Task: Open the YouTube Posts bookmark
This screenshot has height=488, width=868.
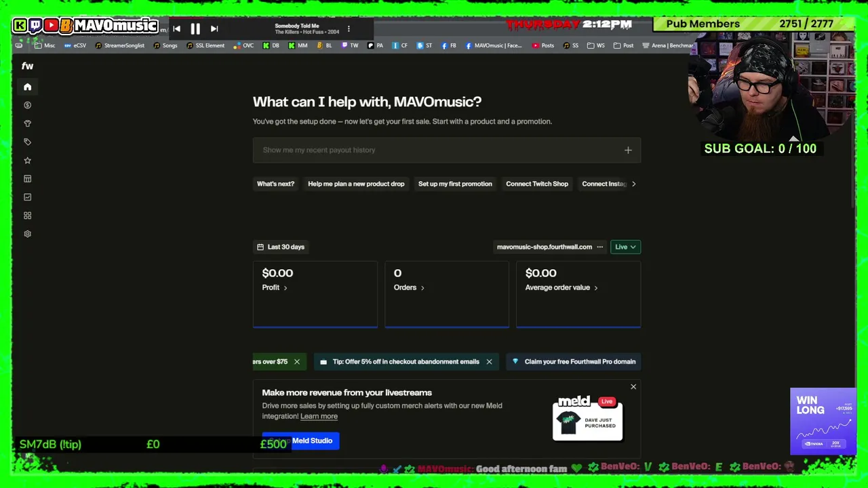Action: [543, 45]
